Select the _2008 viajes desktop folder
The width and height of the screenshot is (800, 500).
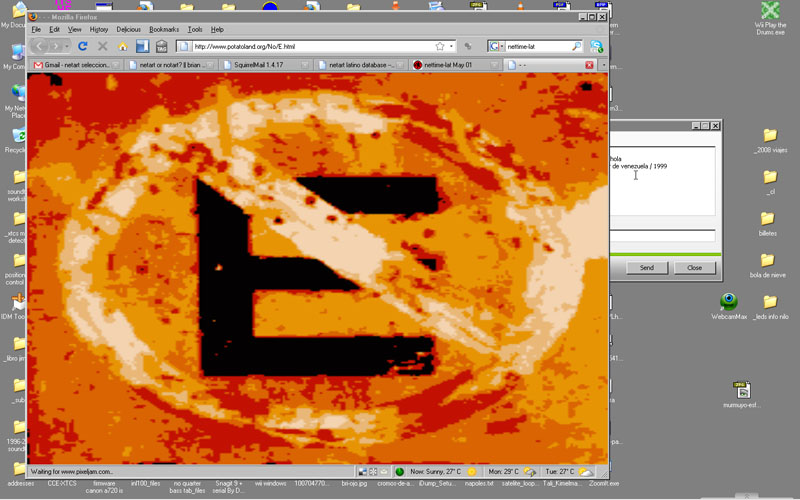click(x=769, y=137)
